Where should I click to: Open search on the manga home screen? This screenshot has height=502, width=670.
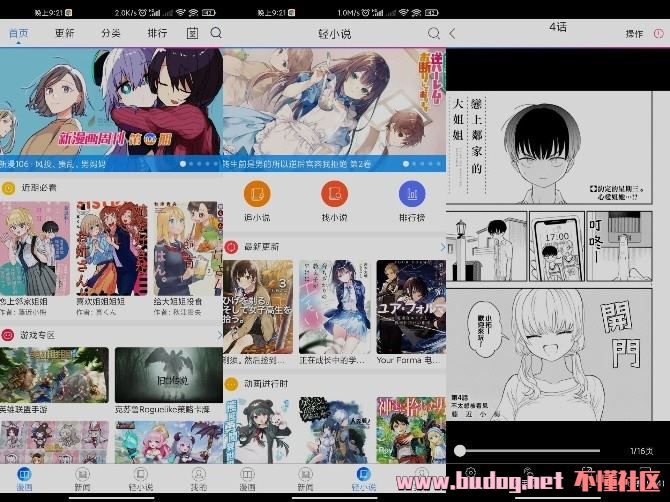click(x=216, y=33)
